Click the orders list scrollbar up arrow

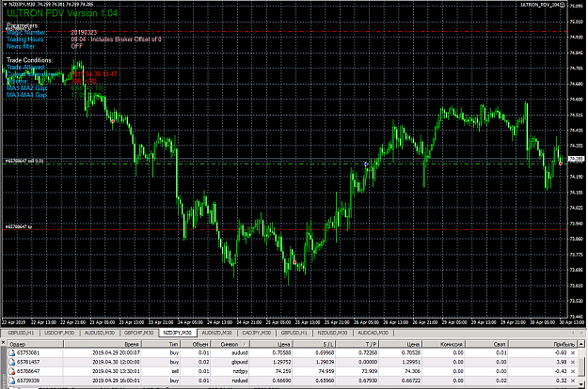point(581,344)
